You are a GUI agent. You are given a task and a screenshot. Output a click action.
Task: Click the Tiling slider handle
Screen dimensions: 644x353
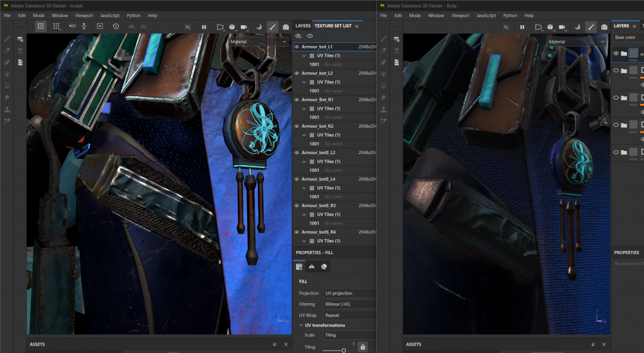point(343,350)
